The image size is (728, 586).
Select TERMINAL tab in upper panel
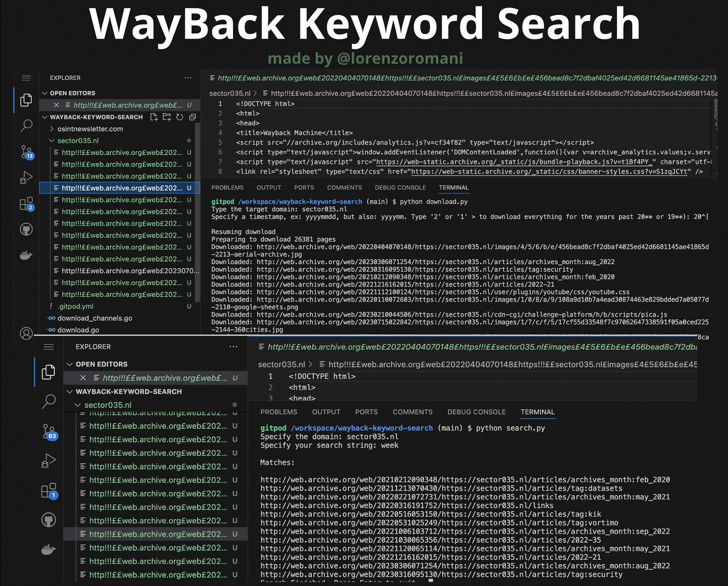[454, 188]
